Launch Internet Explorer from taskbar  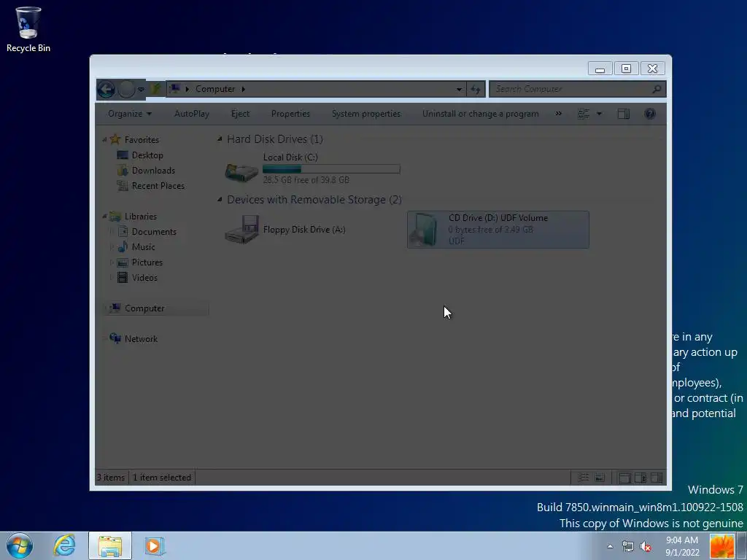pos(64,545)
